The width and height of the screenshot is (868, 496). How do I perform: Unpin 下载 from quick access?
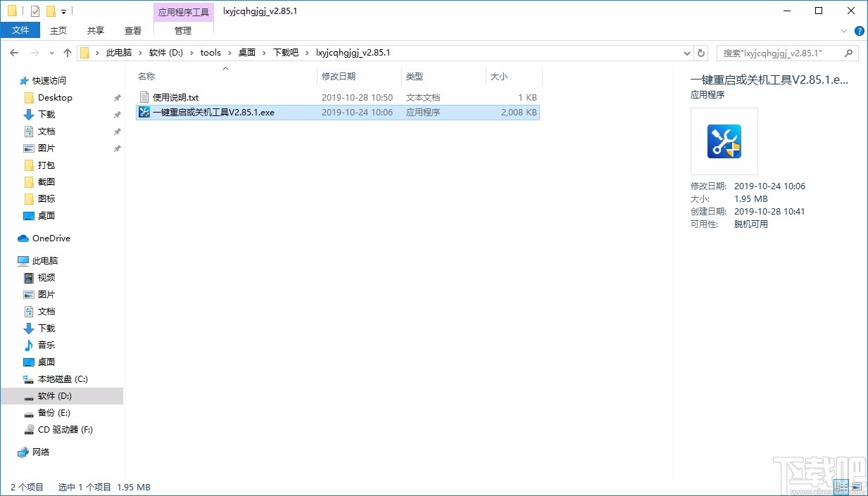pyautogui.click(x=117, y=114)
